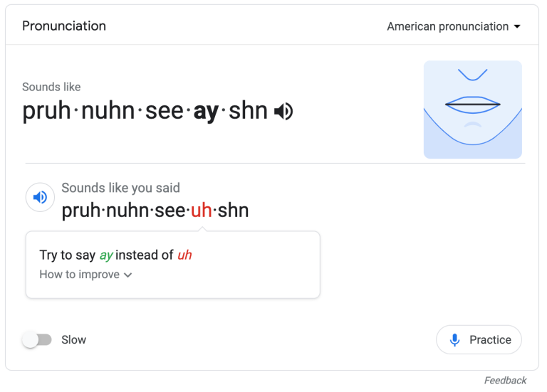The height and width of the screenshot is (392, 547).
Task: Click the bold "ay" syllable in phonetic spelling
Action: 206,111
